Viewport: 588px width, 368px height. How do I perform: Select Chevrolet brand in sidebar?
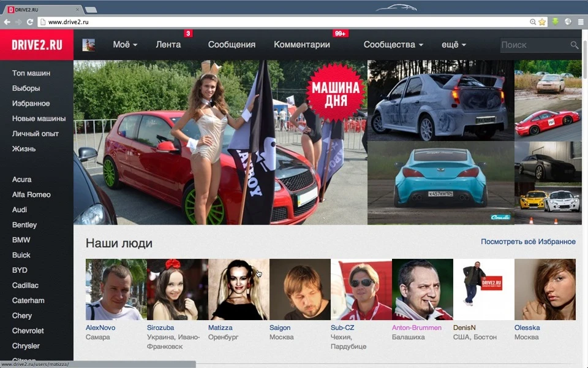(x=28, y=331)
